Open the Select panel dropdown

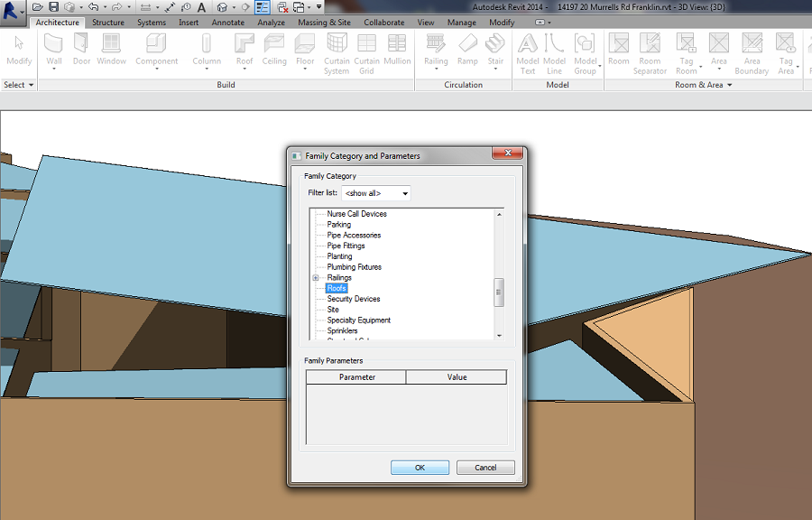click(x=19, y=85)
